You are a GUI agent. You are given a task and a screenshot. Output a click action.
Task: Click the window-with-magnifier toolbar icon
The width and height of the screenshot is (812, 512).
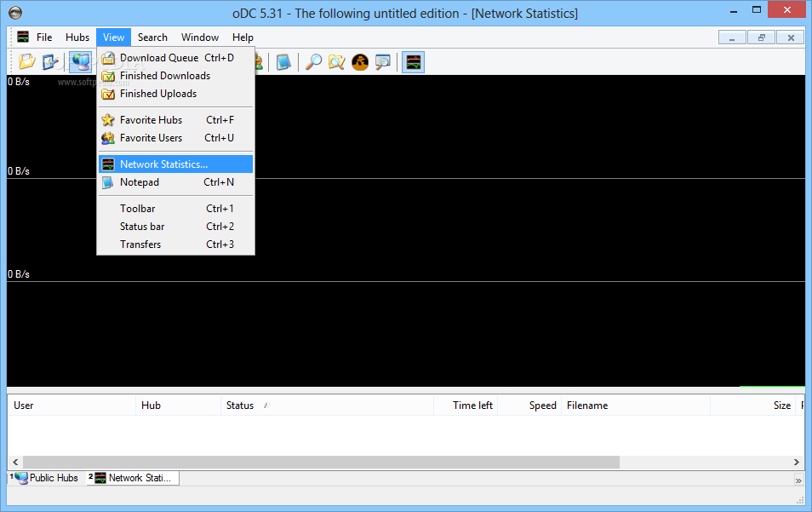tap(383, 62)
